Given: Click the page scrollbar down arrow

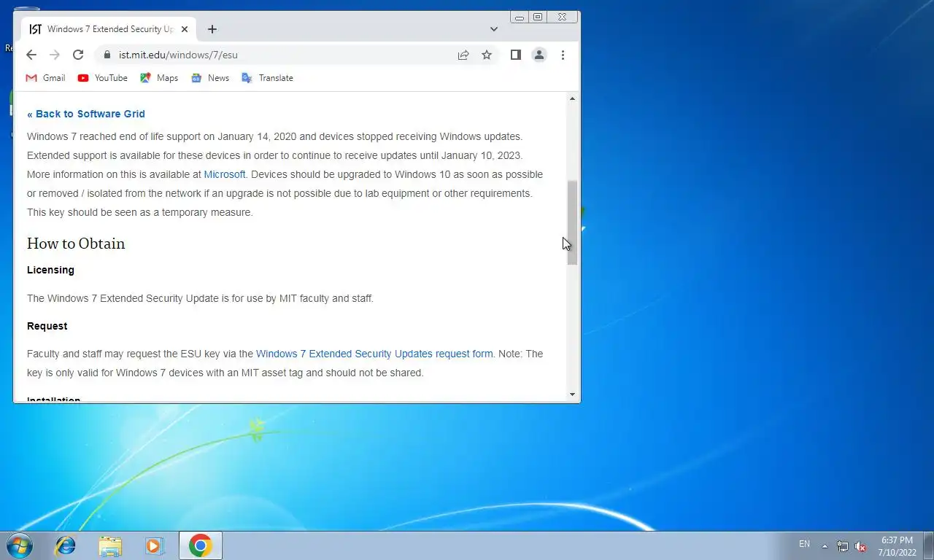Looking at the screenshot, I should point(572,394).
